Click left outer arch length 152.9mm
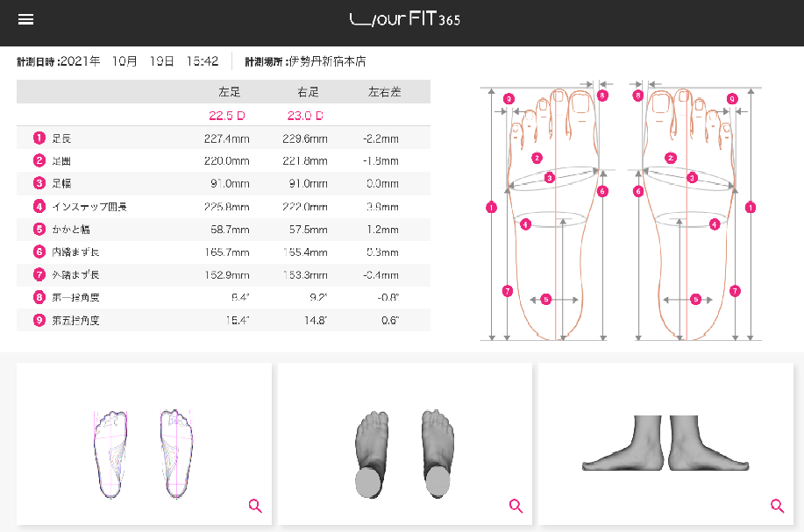 [x=226, y=275]
